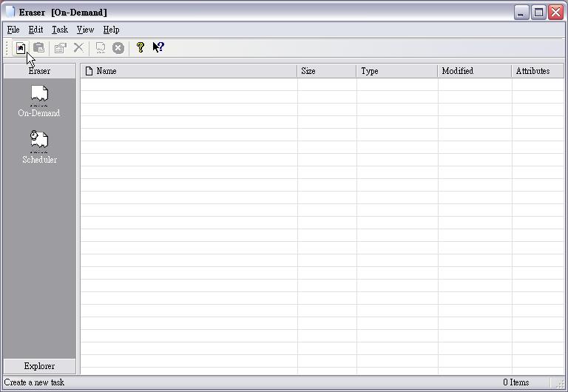Screen dimensions: 568x392
Task: Open the File menu
Action: [x=13, y=30]
